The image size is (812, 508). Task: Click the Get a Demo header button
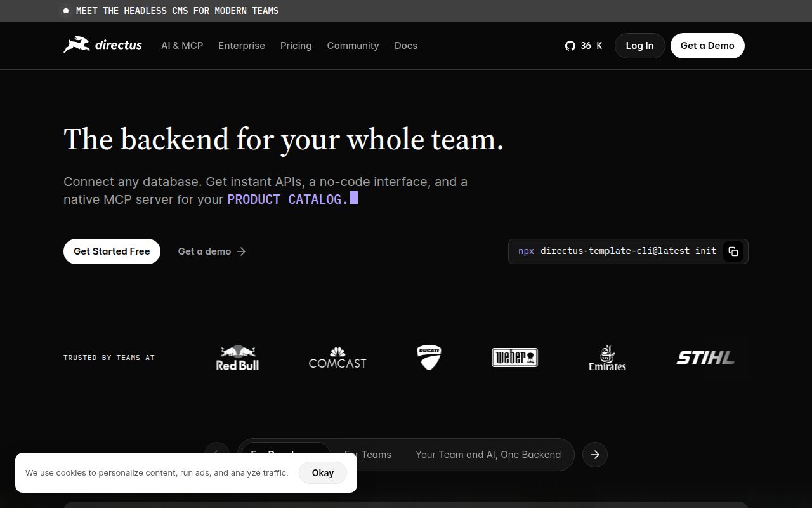tap(707, 46)
